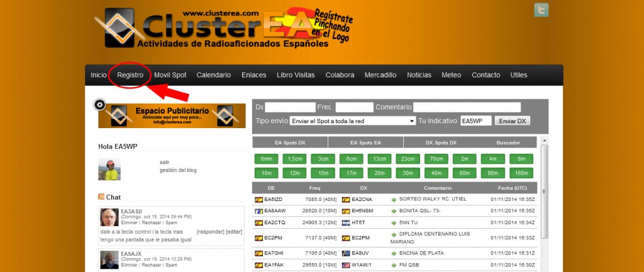Screen dimensions: 644x272
Task: Focus the Comentario input field
Action: click(x=467, y=107)
